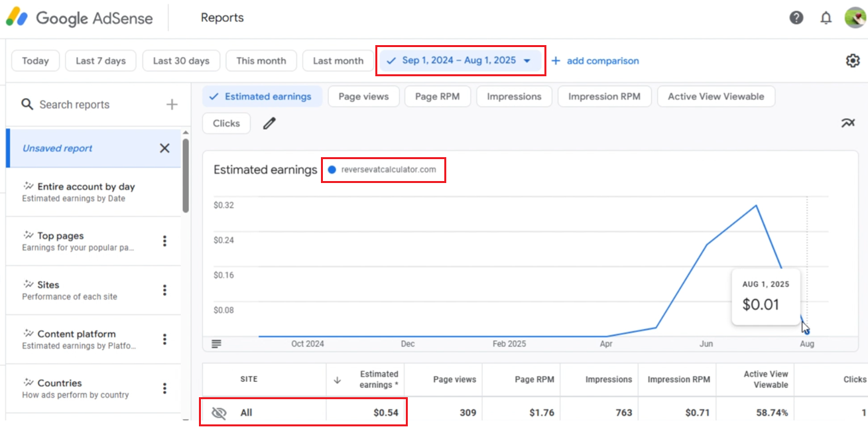The image size is (868, 433).
Task: Click the Reports page title
Action: point(222,18)
